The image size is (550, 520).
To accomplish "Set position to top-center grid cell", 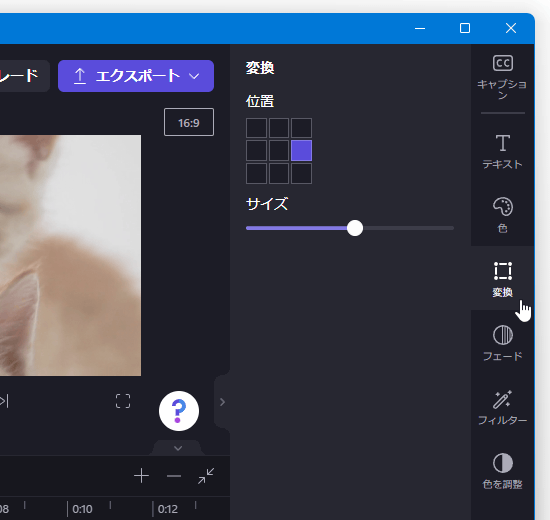I will coord(279,128).
